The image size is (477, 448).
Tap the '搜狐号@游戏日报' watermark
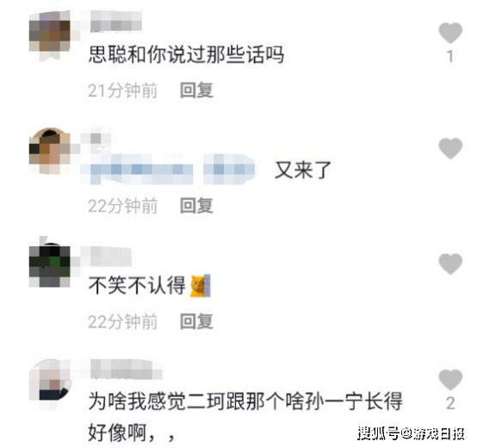(x=411, y=432)
